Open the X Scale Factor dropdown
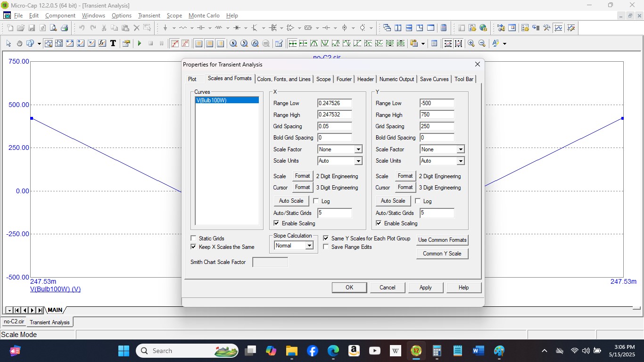Screen dimensions: 644x362 358,149
